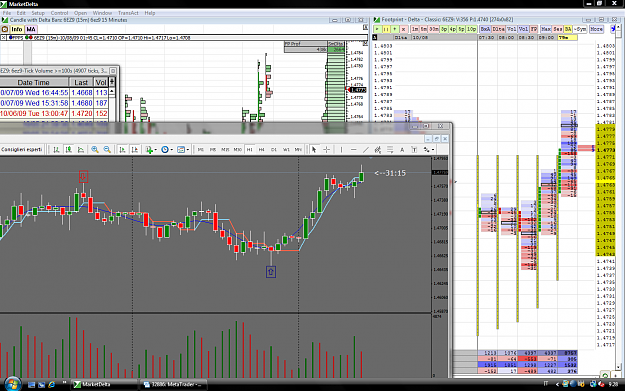Select the crosshair tool
625x391 pixels.
(x=326, y=149)
